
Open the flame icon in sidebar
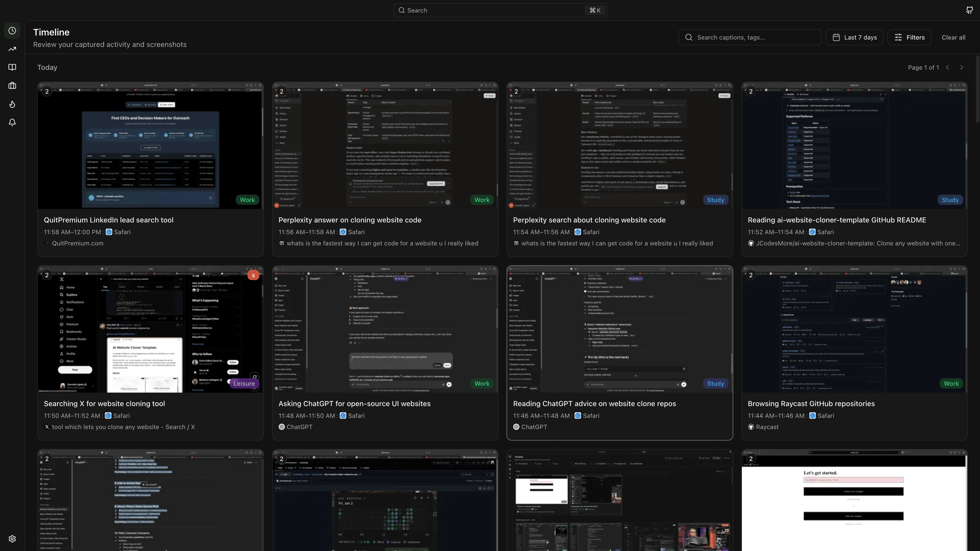(x=12, y=104)
